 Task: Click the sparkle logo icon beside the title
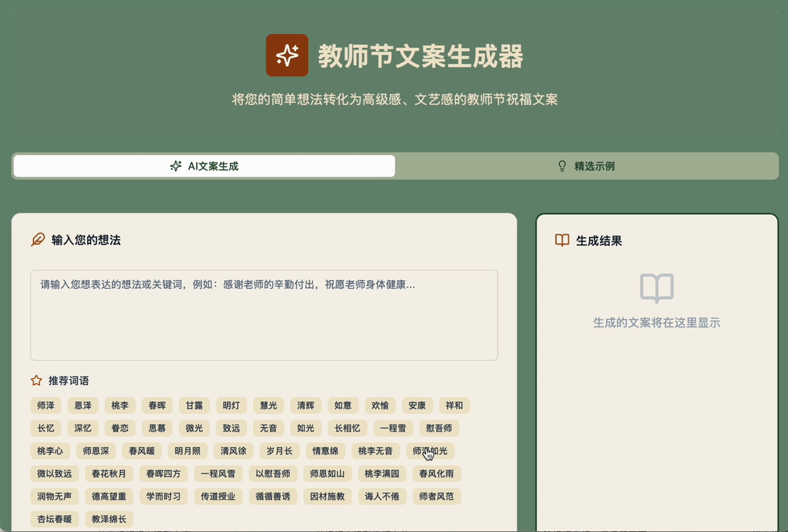click(287, 55)
